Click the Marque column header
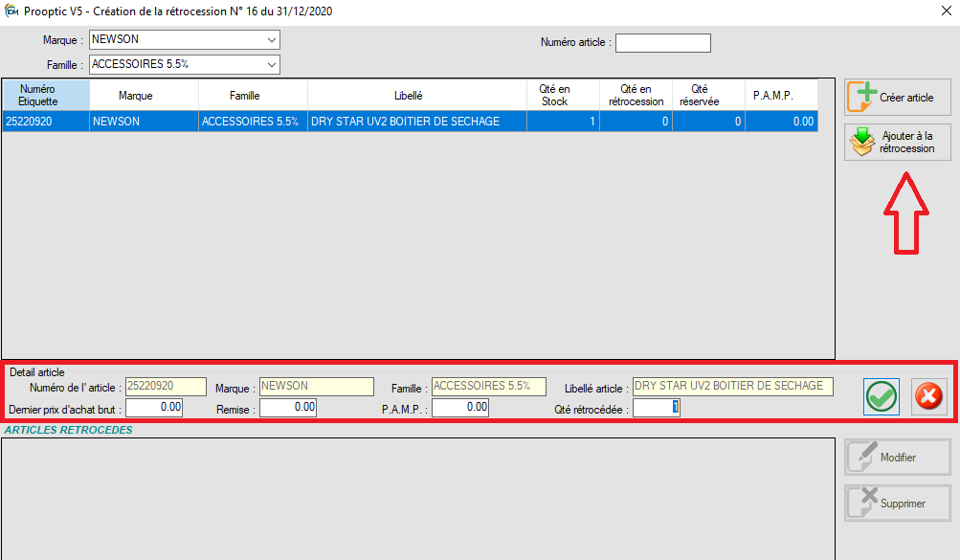960x560 pixels. click(144, 96)
